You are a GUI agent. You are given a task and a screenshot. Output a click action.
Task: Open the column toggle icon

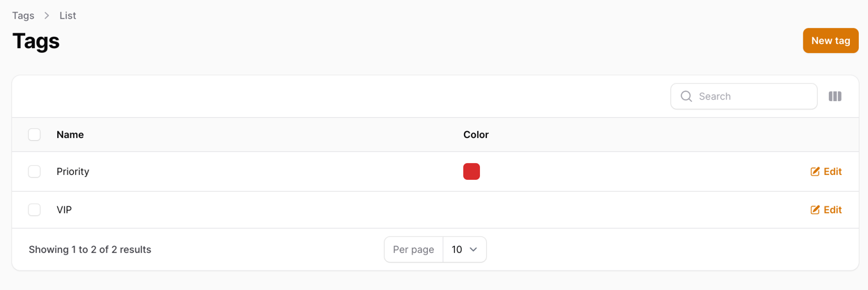[835, 96]
